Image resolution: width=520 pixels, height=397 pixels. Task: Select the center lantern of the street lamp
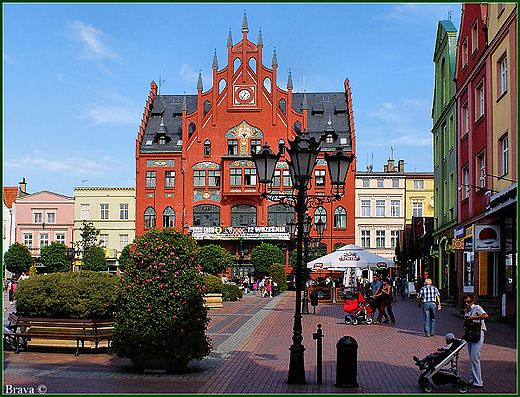pyautogui.click(x=303, y=154)
